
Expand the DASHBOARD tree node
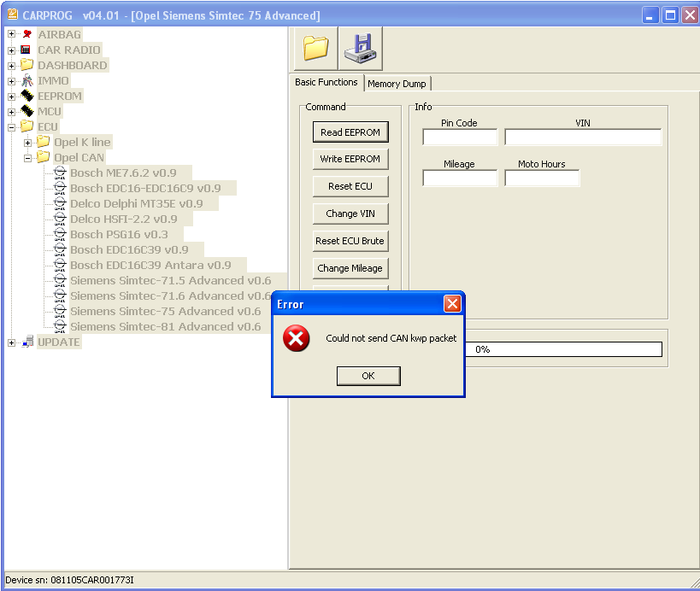point(12,66)
